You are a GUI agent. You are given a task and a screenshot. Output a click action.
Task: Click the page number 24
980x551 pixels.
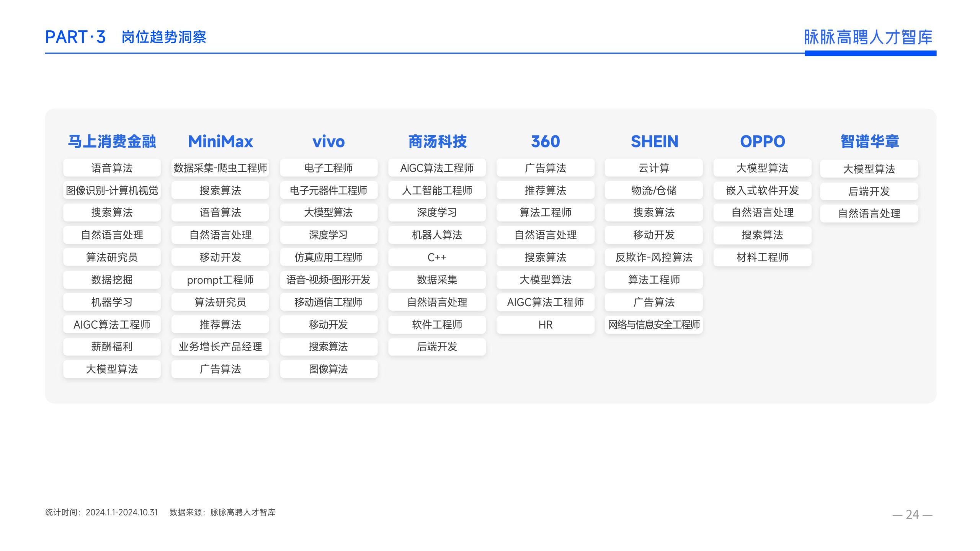pyautogui.click(x=912, y=514)
